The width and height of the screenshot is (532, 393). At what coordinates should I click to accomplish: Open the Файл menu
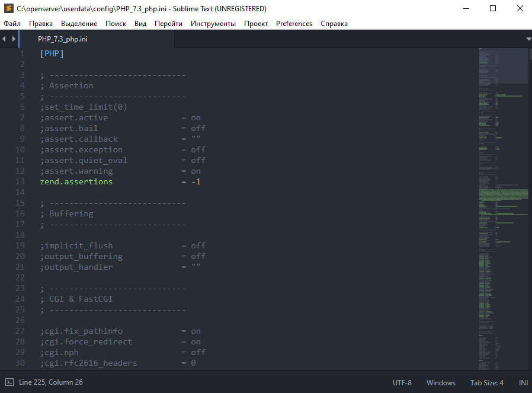12,24
